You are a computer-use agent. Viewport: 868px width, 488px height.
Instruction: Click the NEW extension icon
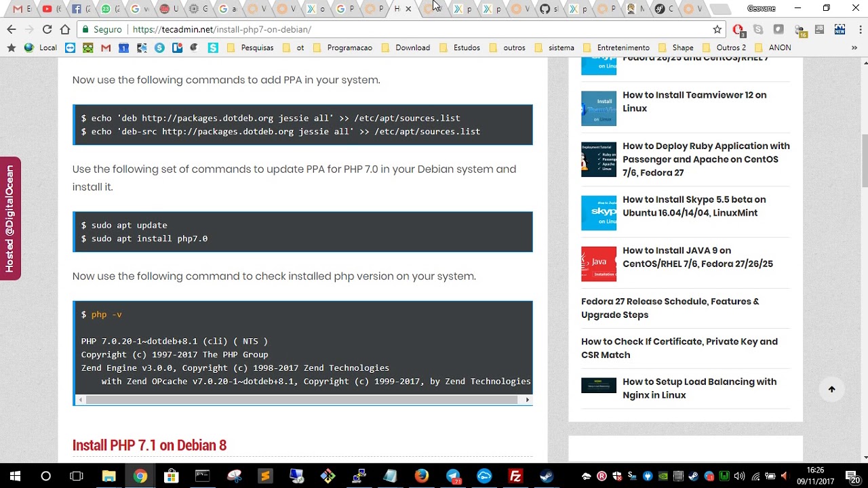840,29
